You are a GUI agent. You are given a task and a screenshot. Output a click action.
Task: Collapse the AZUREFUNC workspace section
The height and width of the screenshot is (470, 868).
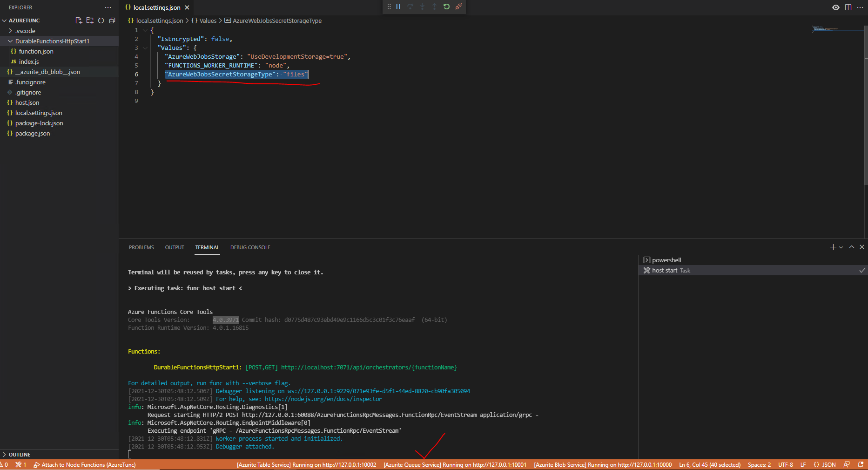(x=24, y=20)
